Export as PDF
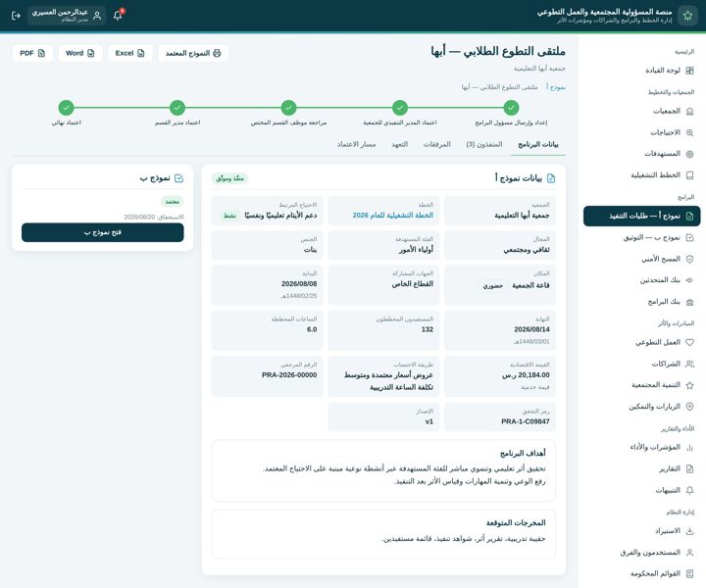Screen dimensions: 706x588 click(x=32, y=53)
